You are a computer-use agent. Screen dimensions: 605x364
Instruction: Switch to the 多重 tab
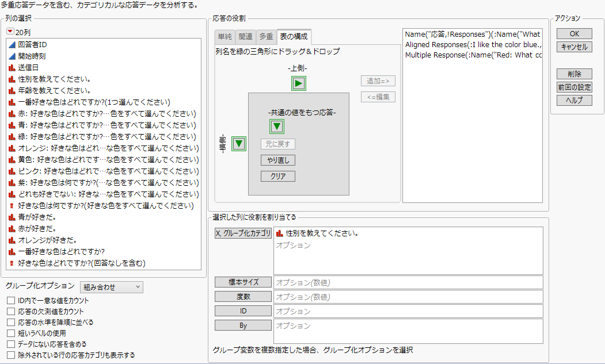[267, 36]
